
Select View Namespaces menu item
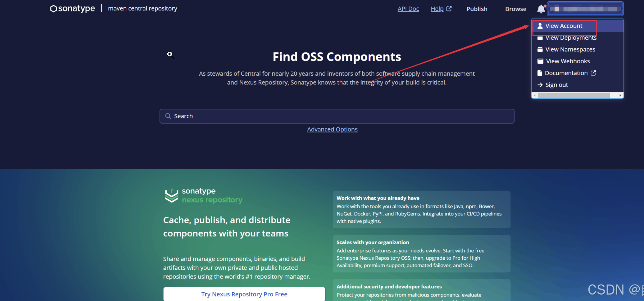click(x=577, y=49)
